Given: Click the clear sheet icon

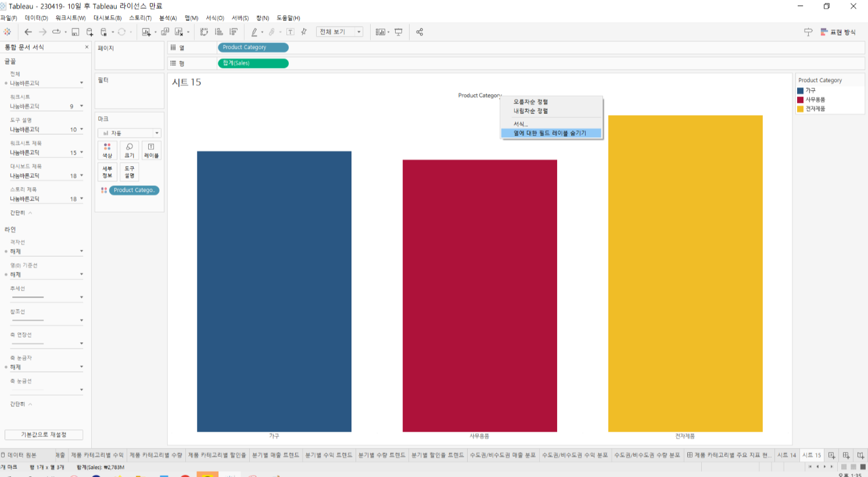Looking at the screenshot, I should pos(179,32).
